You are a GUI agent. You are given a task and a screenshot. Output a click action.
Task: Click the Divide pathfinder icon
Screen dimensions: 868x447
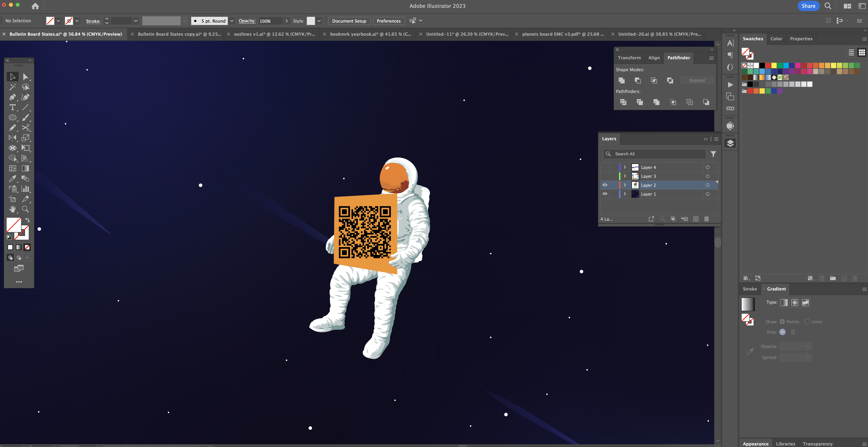[623, 102]
